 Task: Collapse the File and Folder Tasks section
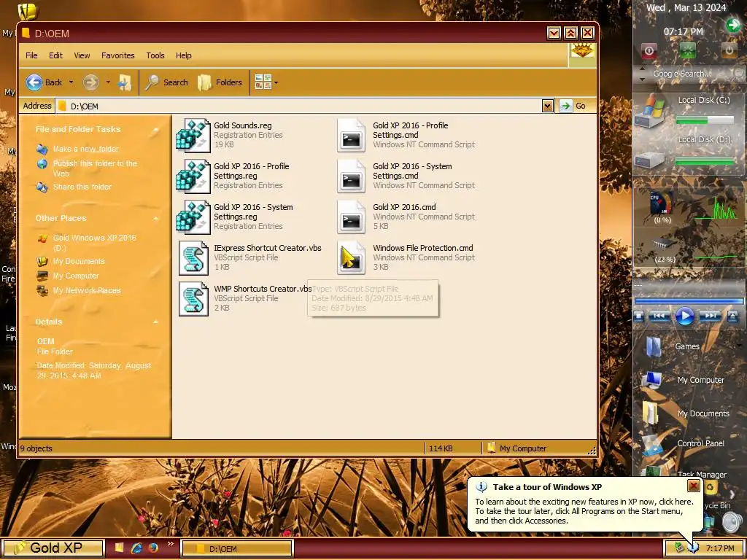155,130
